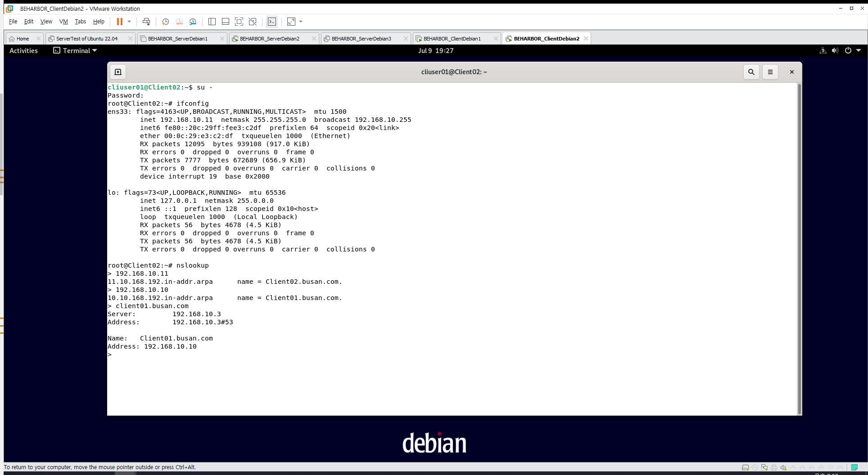Toggle the console view button
The width and height of the screenshot is (868, 475).
tap(272, 22)
